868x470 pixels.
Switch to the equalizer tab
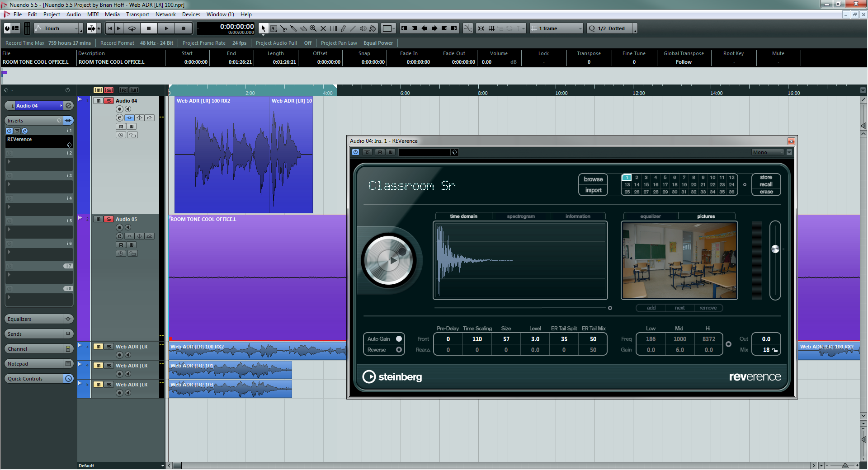tap(650, 216)
